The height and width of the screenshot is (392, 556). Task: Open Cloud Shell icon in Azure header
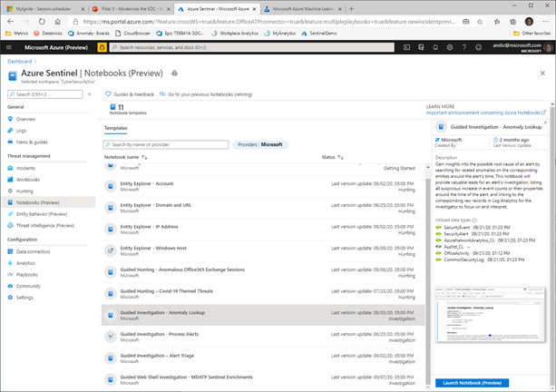(406, 47)
